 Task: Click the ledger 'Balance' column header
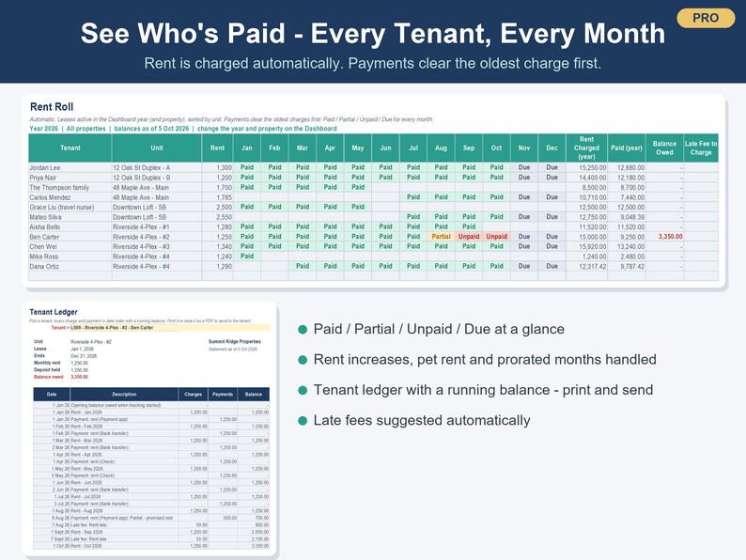pyautogui.click(x=254, y=395)
